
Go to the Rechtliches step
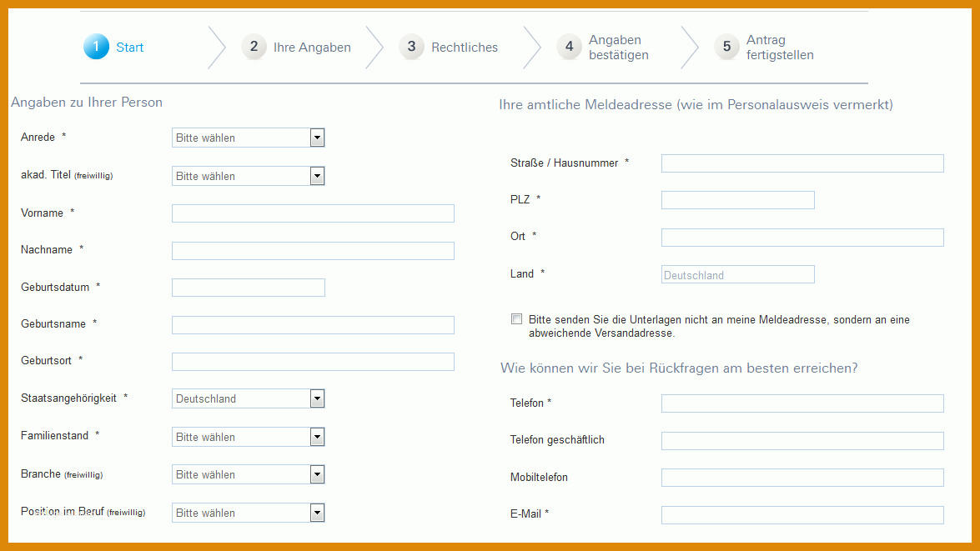tap(465, 48)
